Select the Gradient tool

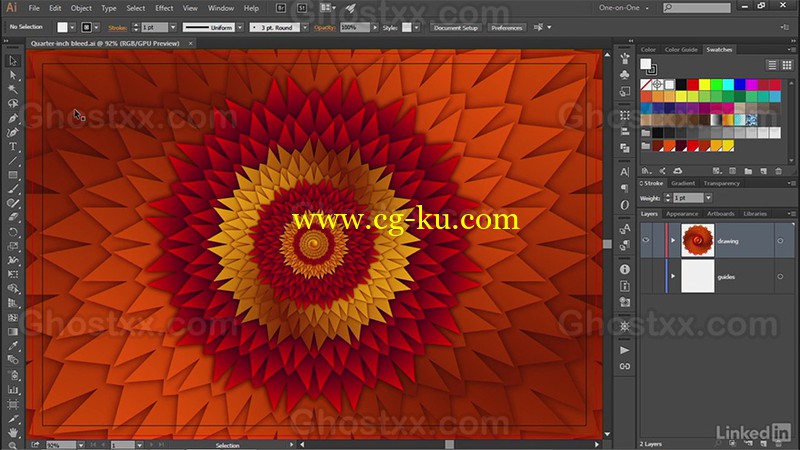tap(13, 332)
